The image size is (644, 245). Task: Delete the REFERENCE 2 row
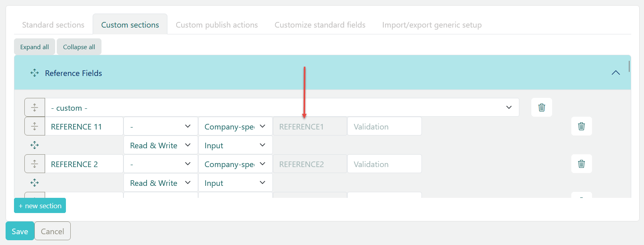pyautogui.click(x=581, y=164)
